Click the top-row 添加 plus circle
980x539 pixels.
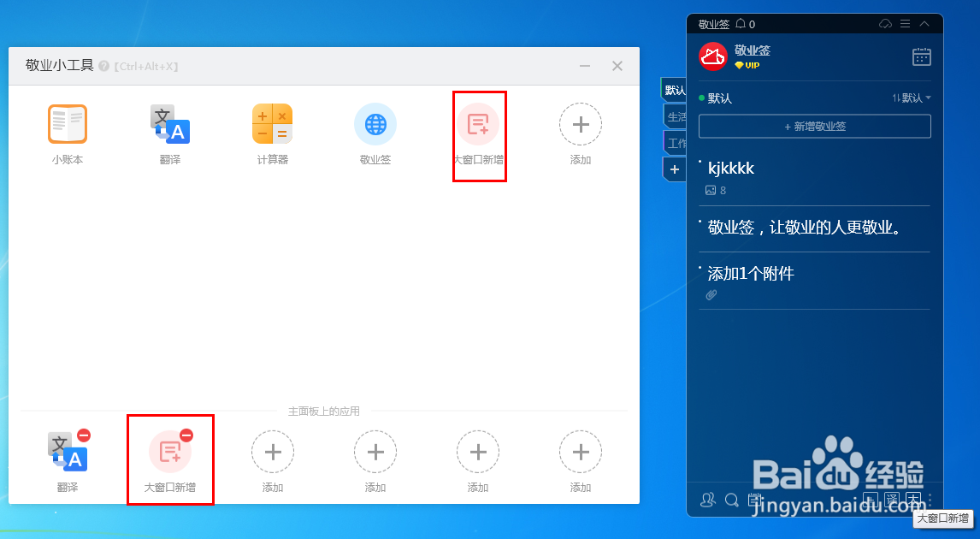coord(581,124)
